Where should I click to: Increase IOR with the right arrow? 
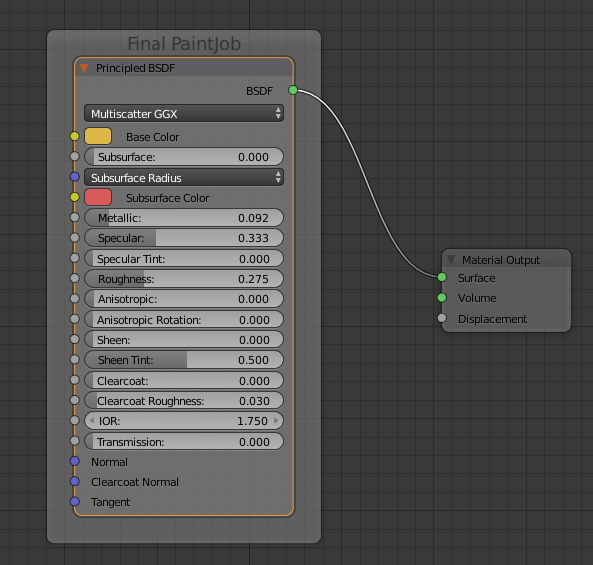point(276,421)
